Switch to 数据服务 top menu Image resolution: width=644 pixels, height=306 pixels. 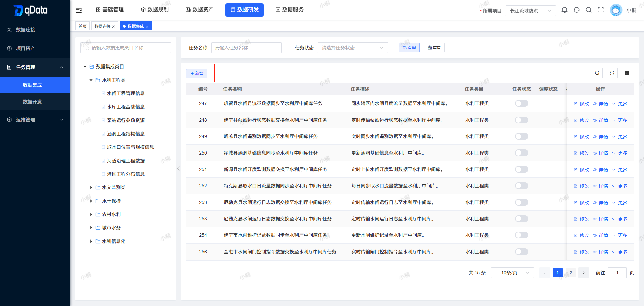pos(289,10)
